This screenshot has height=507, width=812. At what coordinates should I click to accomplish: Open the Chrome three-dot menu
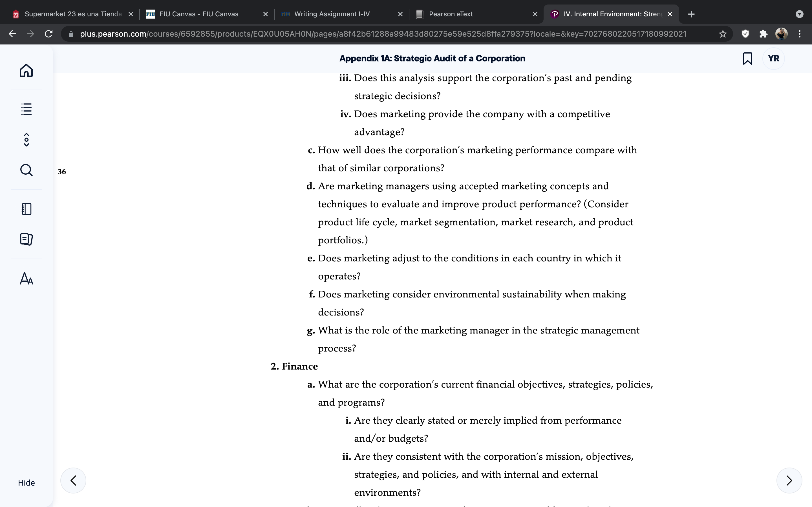pos(800,34)
